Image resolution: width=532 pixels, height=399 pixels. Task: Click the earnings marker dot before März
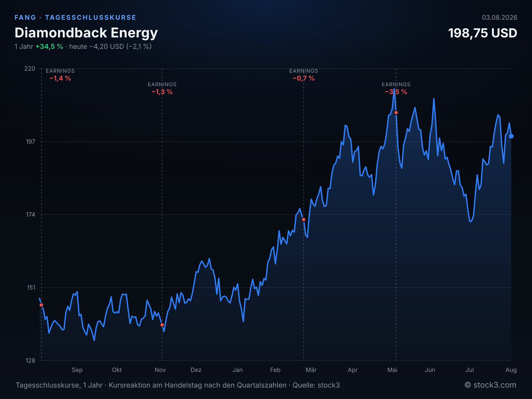click(304, 220)
